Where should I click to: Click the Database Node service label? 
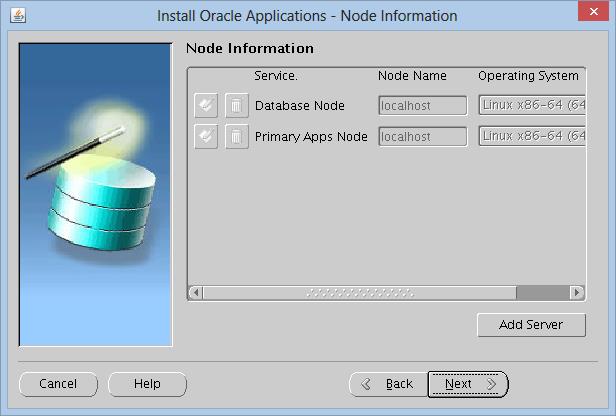(x=300, y=106)
